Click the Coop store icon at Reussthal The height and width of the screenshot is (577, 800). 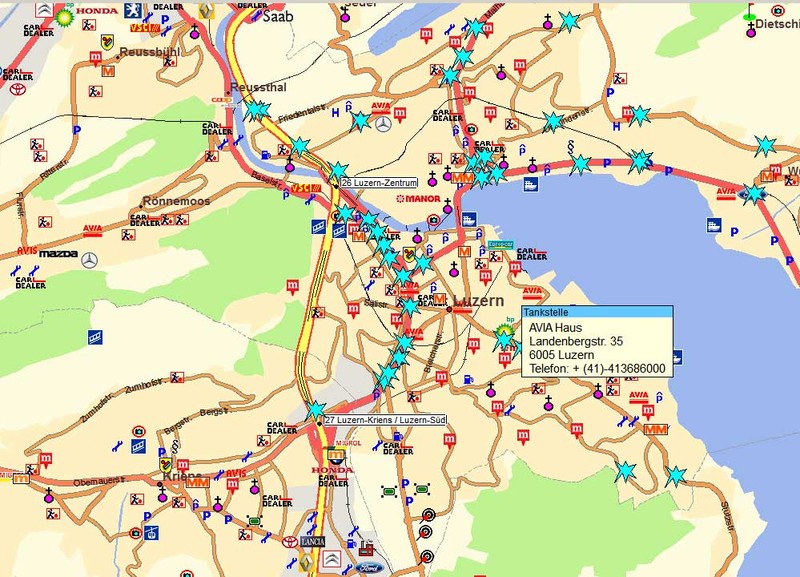[222, 100]
